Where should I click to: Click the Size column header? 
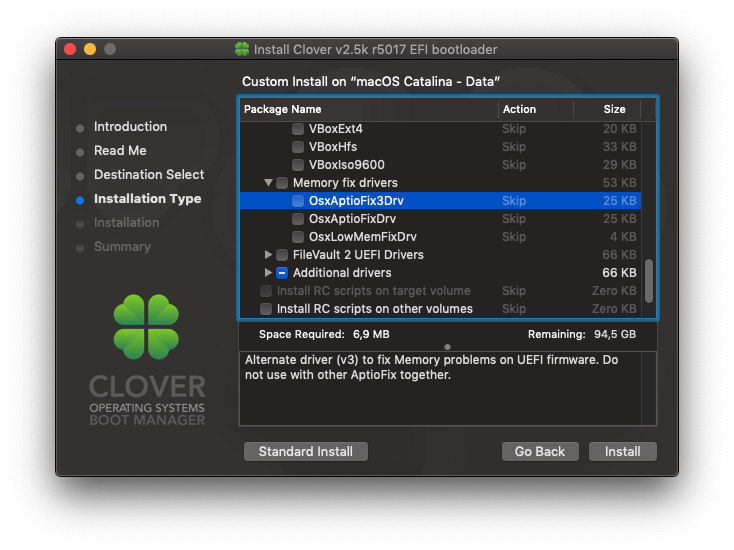pyautogui.click(x=607, y=109)
